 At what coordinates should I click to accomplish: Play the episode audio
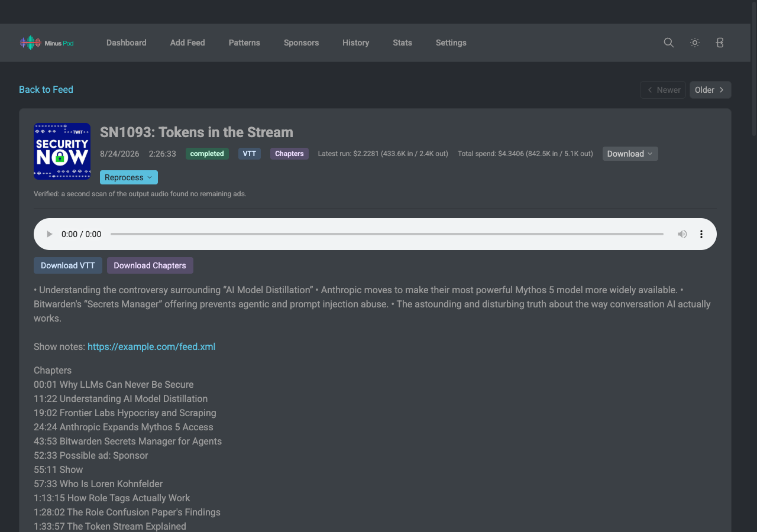coord(50,234)
